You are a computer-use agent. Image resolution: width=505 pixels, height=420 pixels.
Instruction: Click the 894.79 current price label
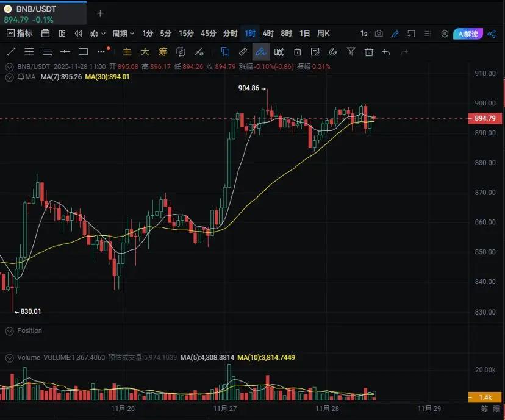485,118
